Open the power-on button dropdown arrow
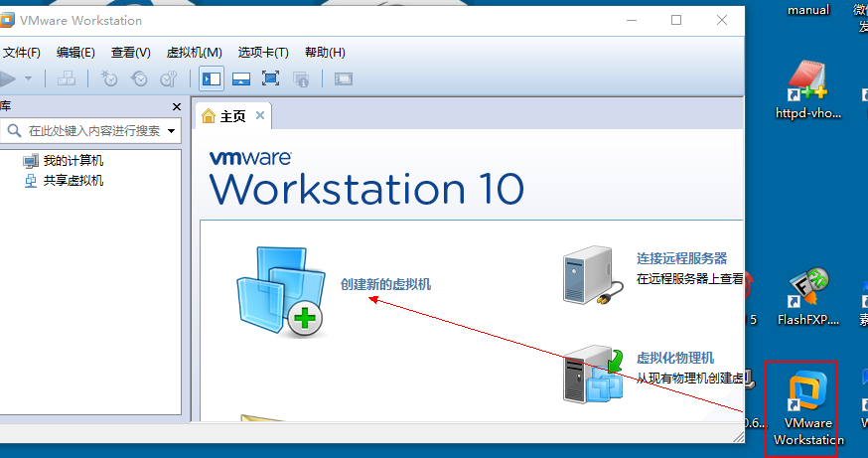 (x=29, y=78)
